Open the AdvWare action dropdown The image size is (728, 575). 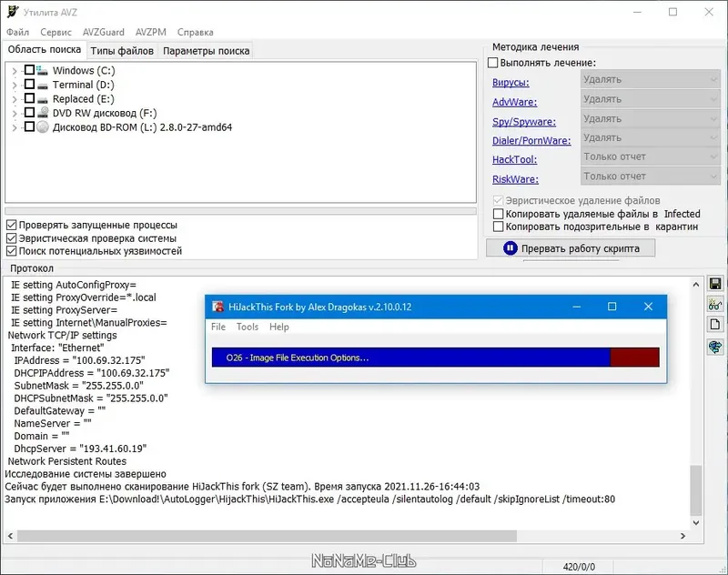coord(650,99)
